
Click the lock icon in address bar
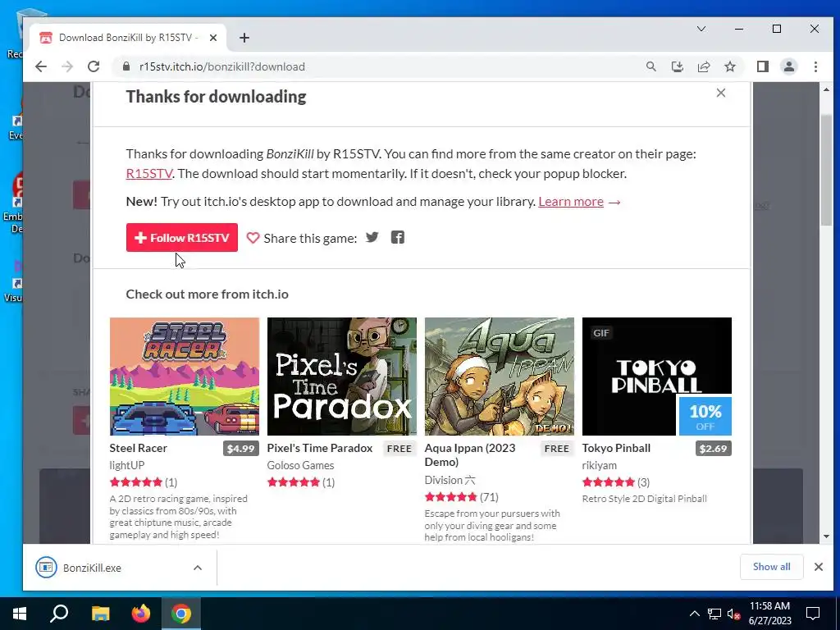point(126,66)
